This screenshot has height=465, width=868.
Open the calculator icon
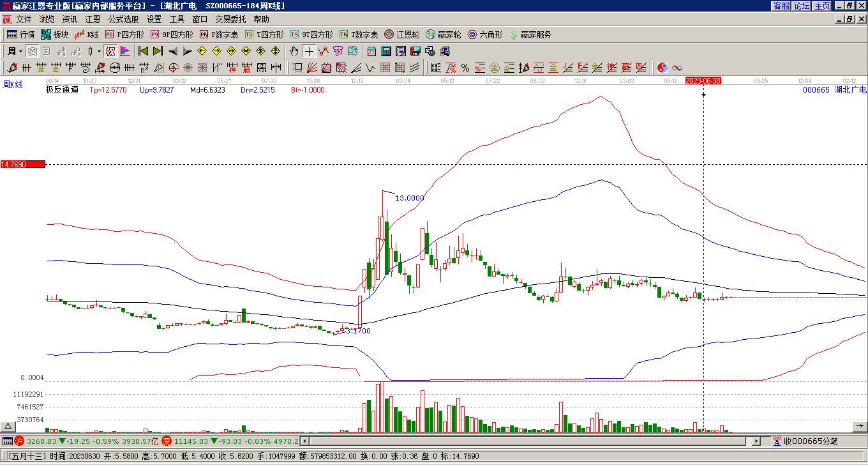point(386,51)
